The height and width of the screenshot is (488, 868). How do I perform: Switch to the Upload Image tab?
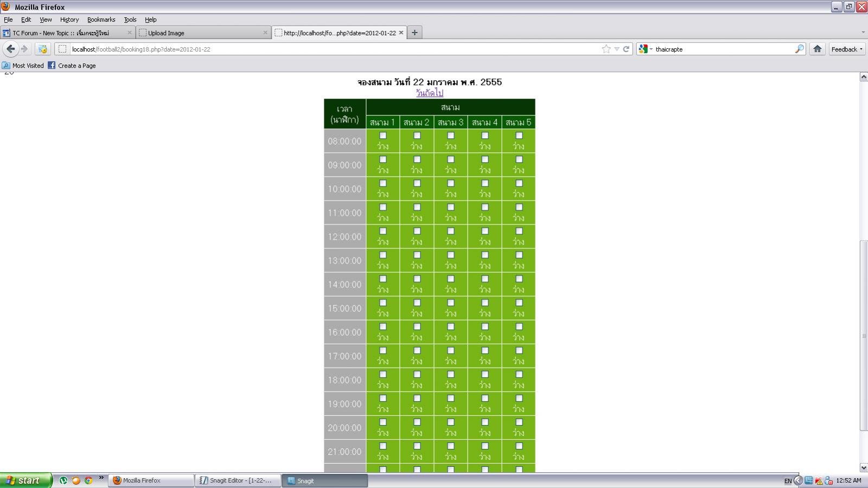[x=203, y=33]
